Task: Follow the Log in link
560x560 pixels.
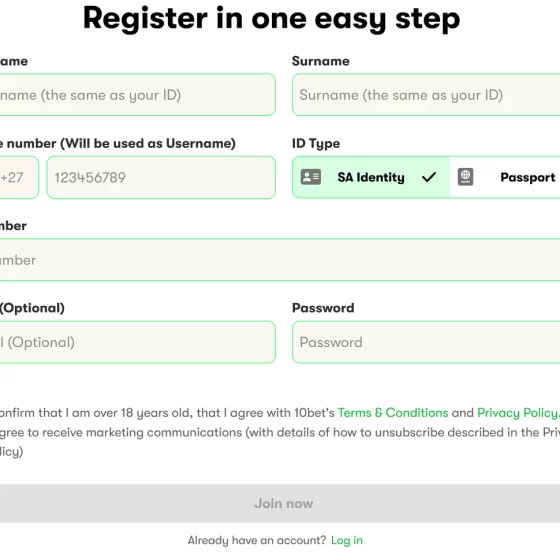Action: [x=347, y=540]
